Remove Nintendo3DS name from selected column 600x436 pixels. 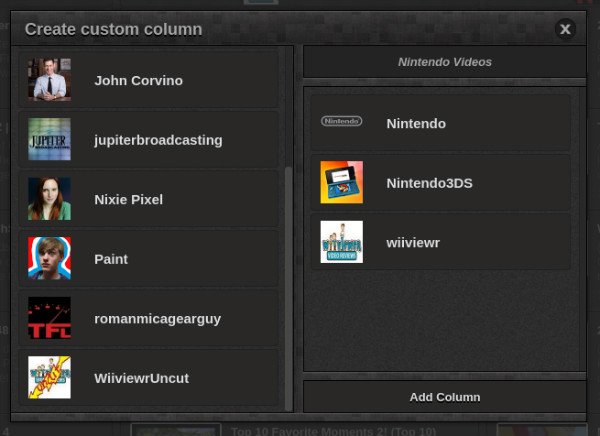(429, 183)
